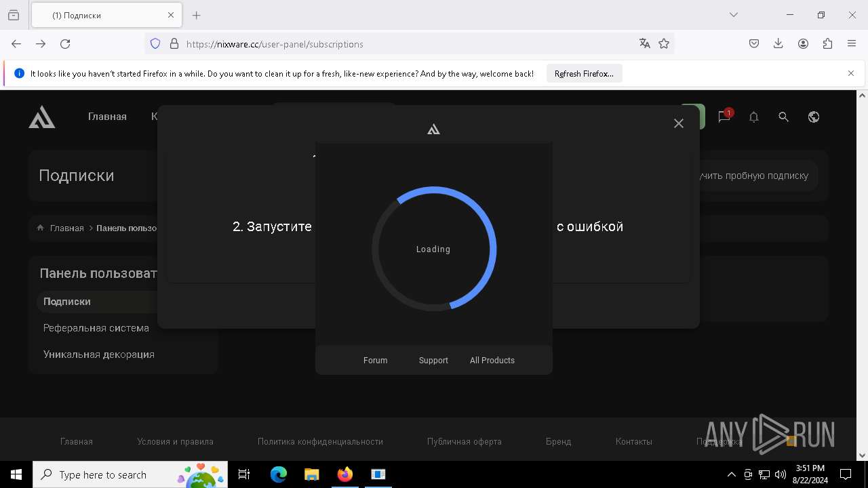The height and width of the screenshot is (488, 868).
Task: Go back to the previous page
Action: point(16,44)
